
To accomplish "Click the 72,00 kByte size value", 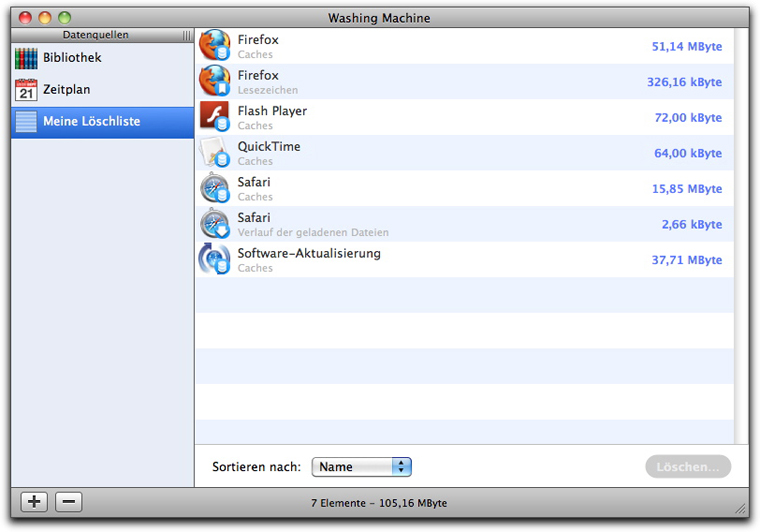I will (688, 118).
